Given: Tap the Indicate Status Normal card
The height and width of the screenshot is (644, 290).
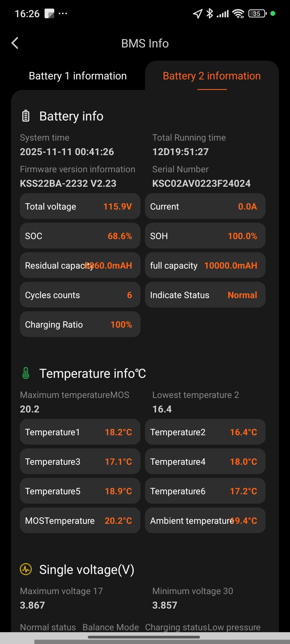Looking at the screenshot, I should point(205,295).
